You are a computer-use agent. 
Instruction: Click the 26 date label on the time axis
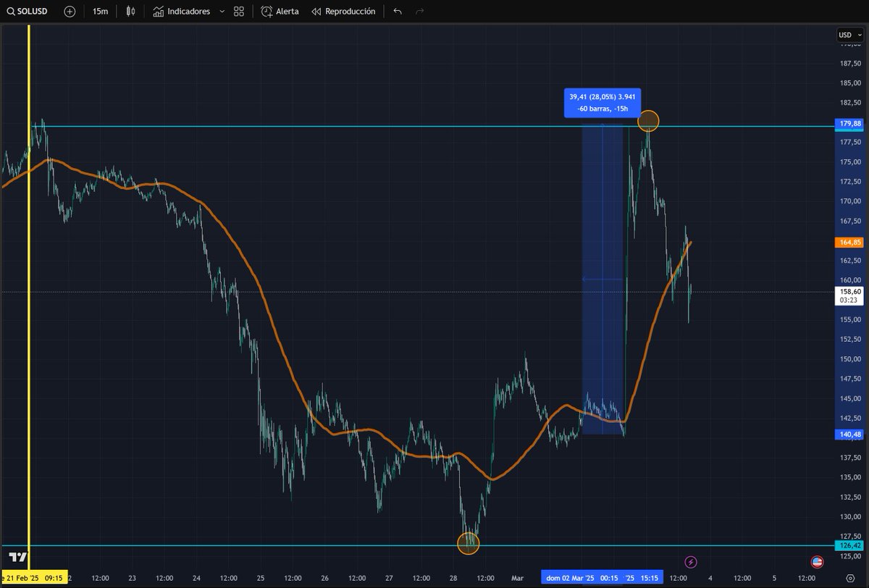pyautogui.click(x=324, y=578)
